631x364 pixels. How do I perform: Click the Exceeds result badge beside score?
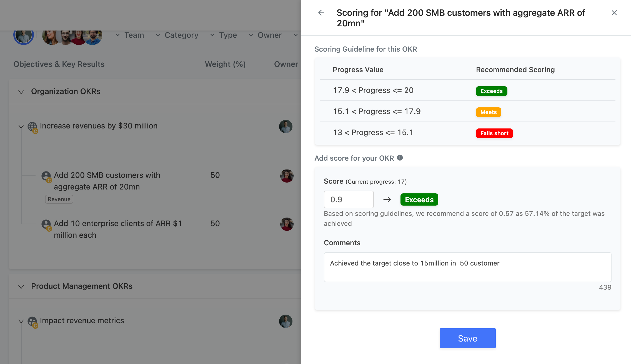click(419, 199)
